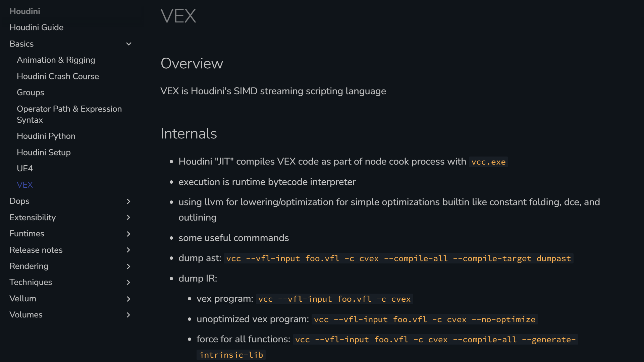Click the Overview section heading
Image resolution: width=644 pixels, height=362 pixels.
point(192,63)
